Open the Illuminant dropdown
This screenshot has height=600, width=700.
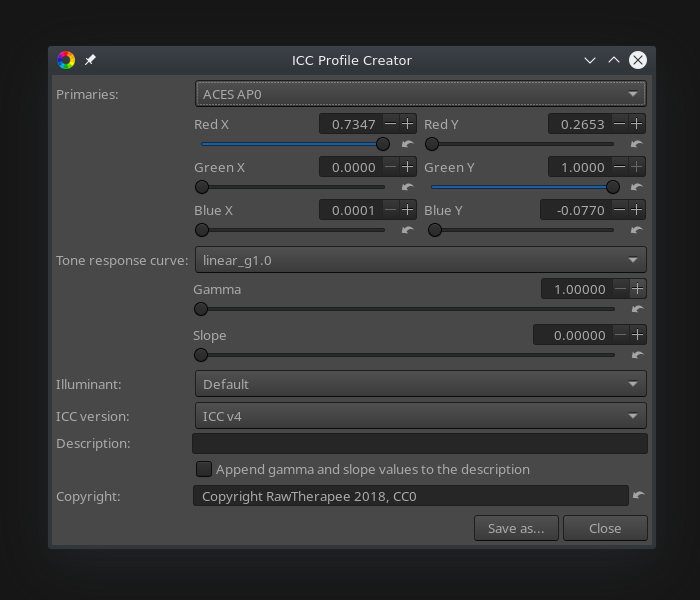coord(420,384)
